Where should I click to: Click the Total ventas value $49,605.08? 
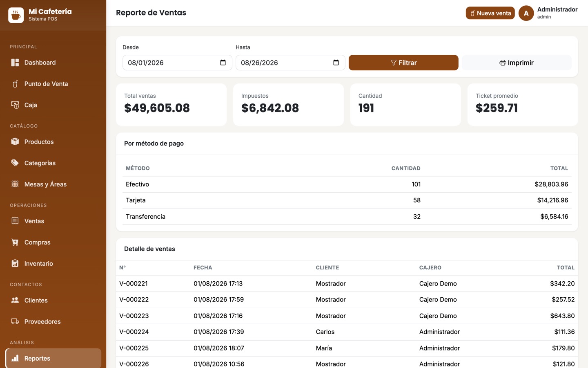click(x=157, y=108)
